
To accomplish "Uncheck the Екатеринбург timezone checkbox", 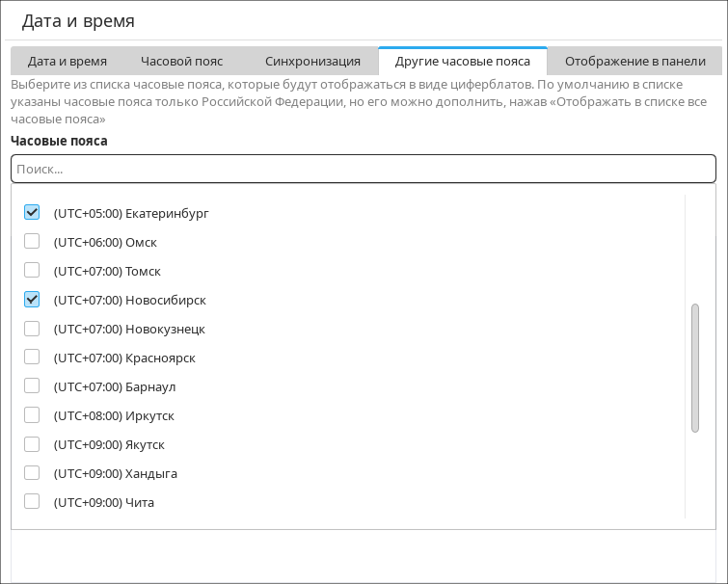I will (32, 212).
